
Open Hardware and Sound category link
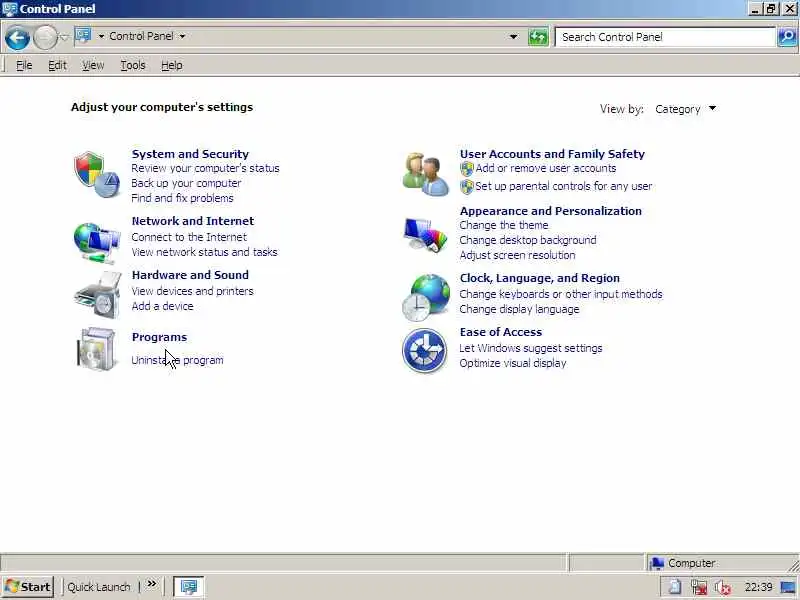(x=190, y=275)
